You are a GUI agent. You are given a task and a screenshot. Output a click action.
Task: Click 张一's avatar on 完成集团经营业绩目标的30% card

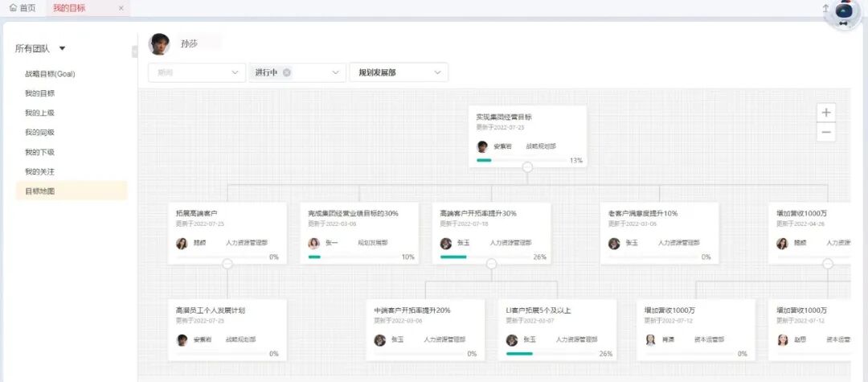pos(314,244)
